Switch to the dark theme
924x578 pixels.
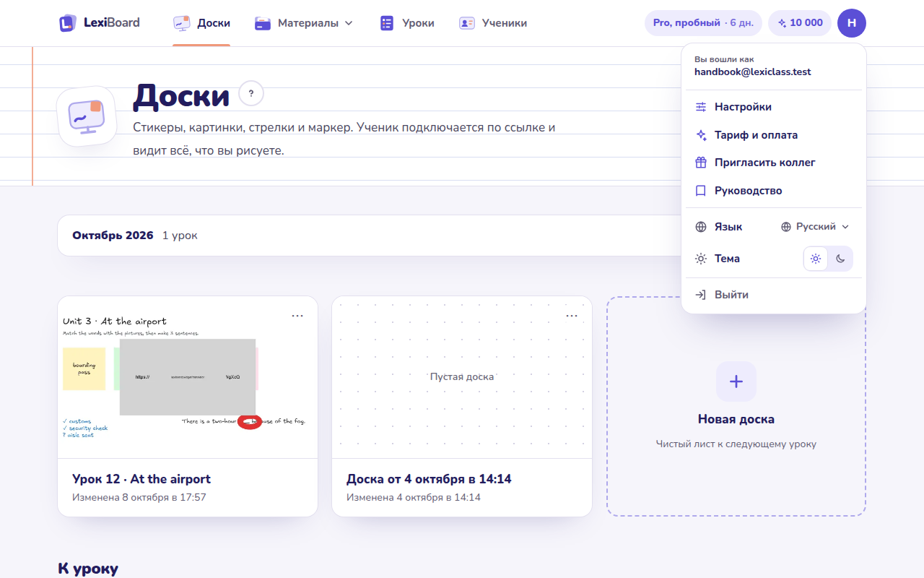(840, 259)
